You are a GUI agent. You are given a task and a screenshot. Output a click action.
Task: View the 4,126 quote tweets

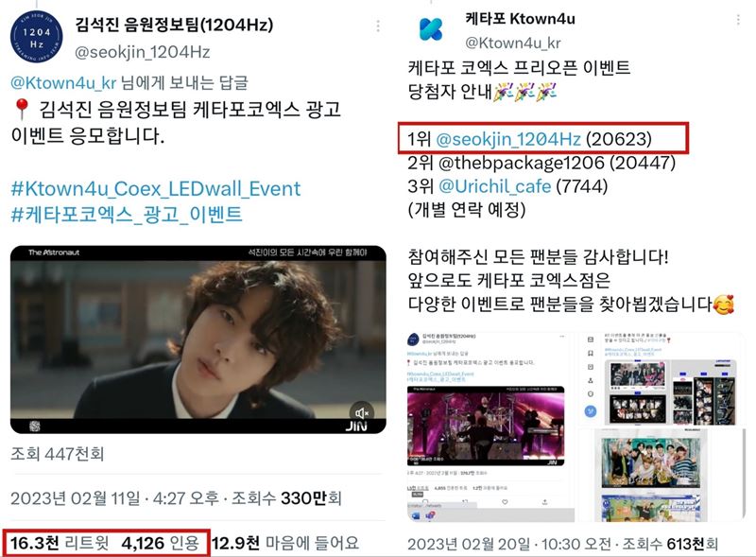[161, 543]
